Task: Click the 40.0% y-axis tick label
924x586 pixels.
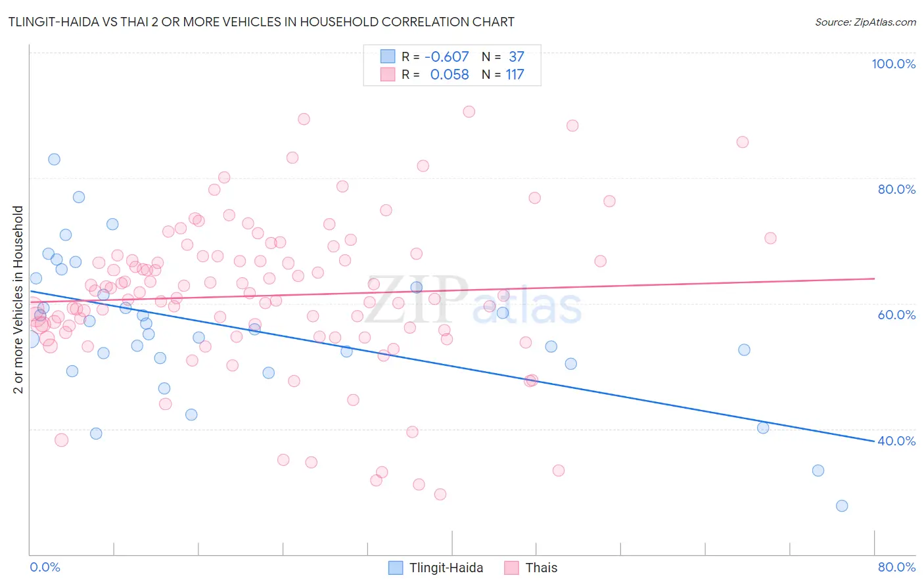Action: pos(897,441)
